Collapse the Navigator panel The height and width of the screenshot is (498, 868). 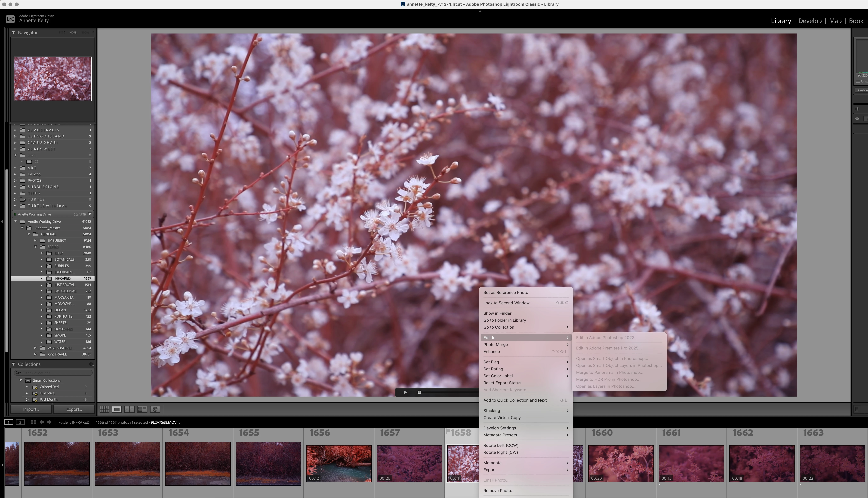(x=13, y=33)
